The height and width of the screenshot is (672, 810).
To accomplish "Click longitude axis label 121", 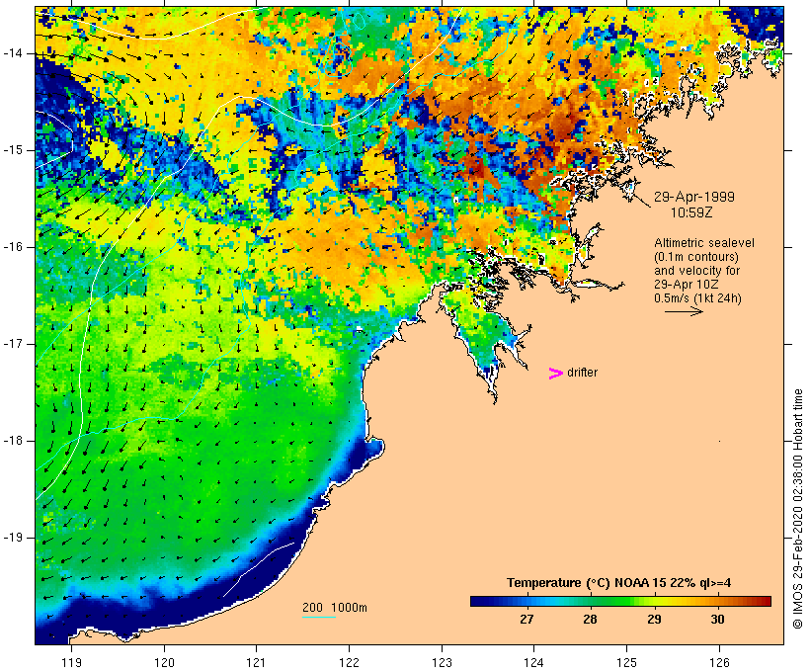I will pos(257,662).
